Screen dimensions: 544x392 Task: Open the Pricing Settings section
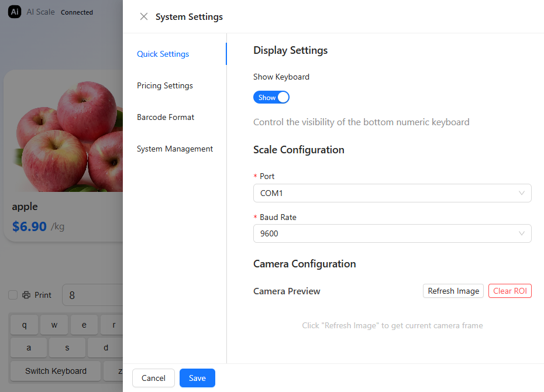point(165,85)
